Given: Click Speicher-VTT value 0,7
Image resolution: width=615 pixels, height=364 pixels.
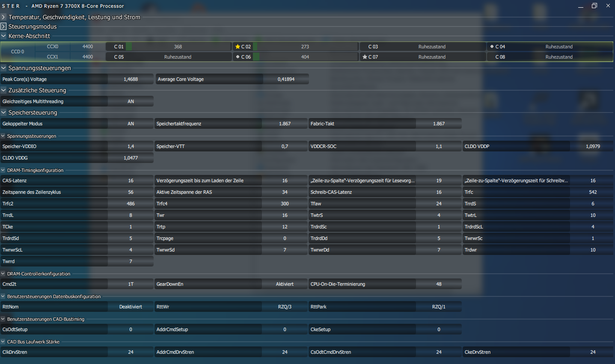Looking at the screenshot, I should pos(285,146).
